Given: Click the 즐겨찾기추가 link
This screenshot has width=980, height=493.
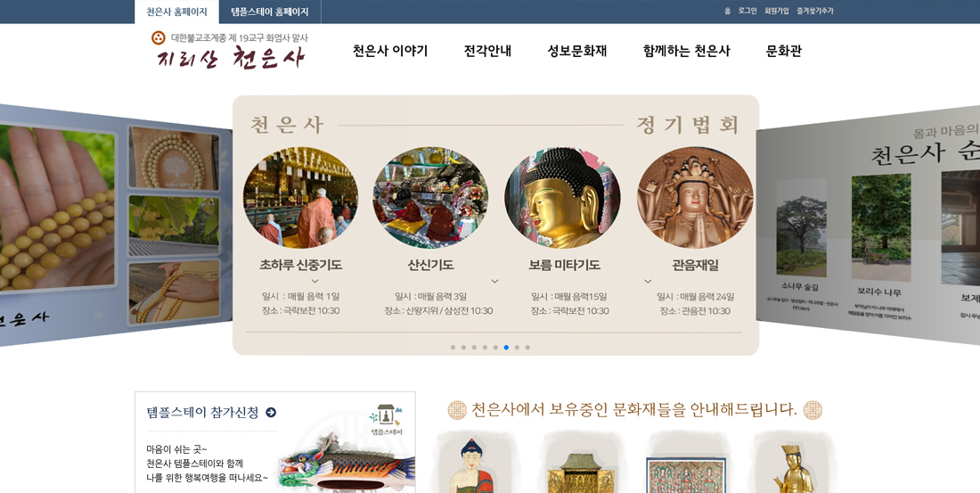Looking at the screenshot, I should (x=815, y=12).
